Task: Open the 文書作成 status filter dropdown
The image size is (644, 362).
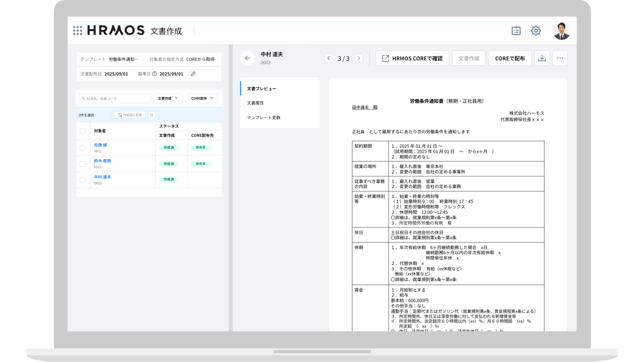Action: (167, 98)
